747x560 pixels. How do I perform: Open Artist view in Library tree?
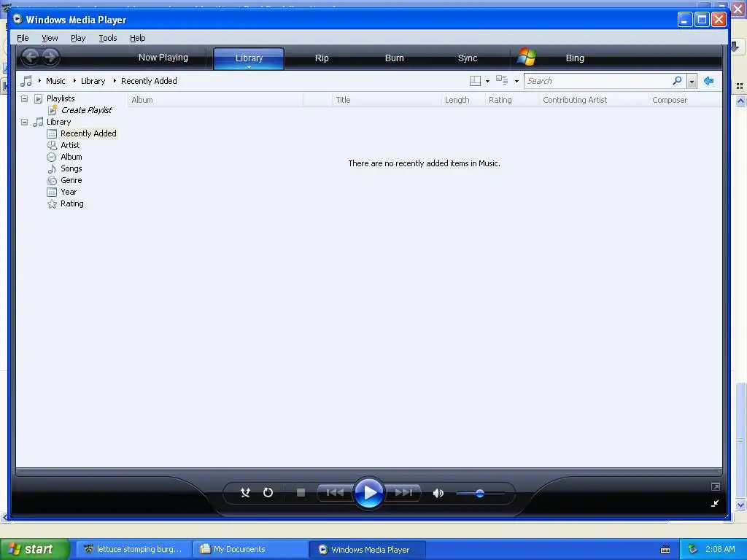coord(69,145)
